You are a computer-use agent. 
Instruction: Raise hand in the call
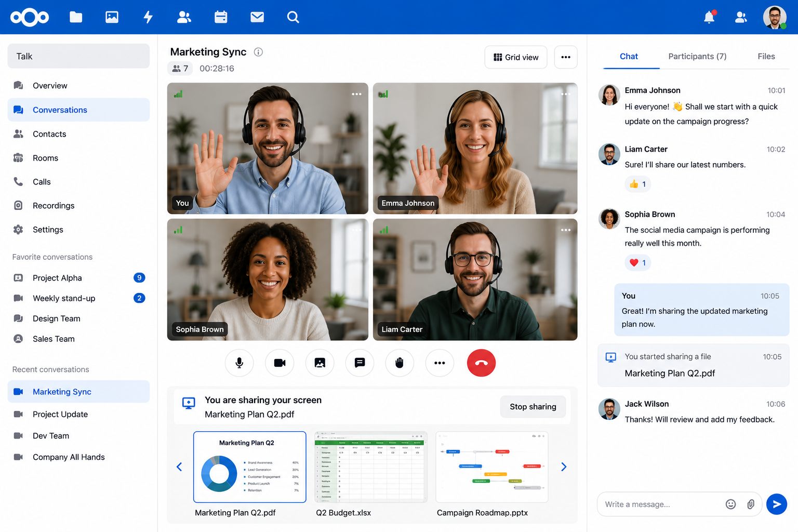(x=400, y=363)
